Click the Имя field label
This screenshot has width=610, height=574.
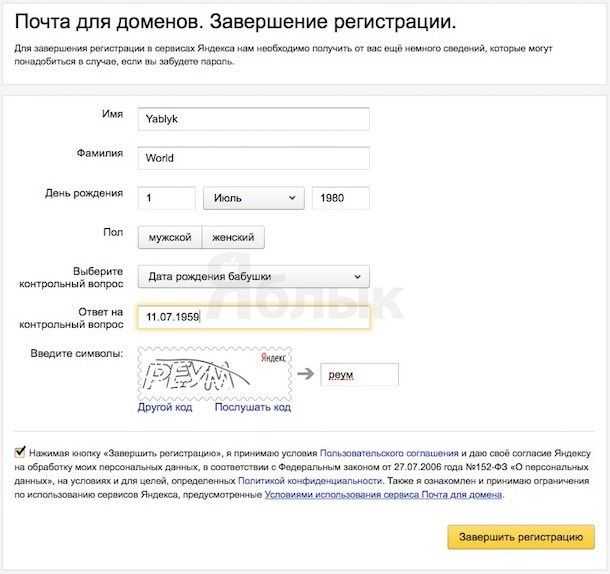[x=112, y=114]
